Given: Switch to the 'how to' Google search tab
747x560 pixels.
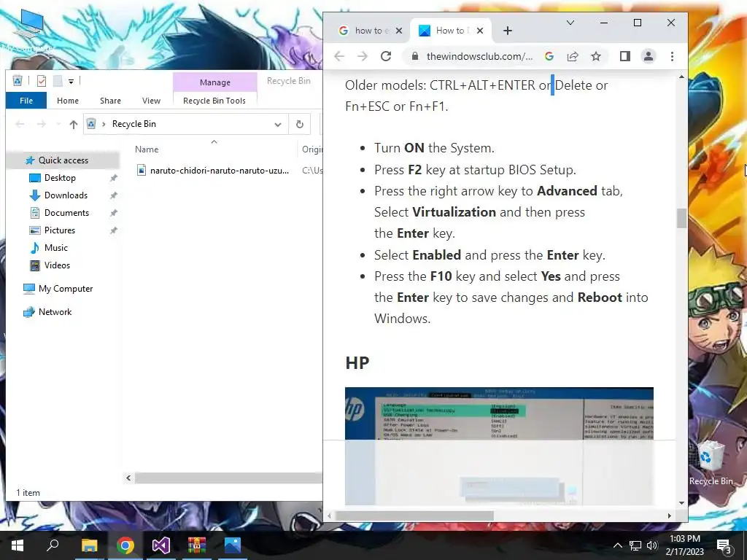Looking at the screenshot, I should [370, 31].
